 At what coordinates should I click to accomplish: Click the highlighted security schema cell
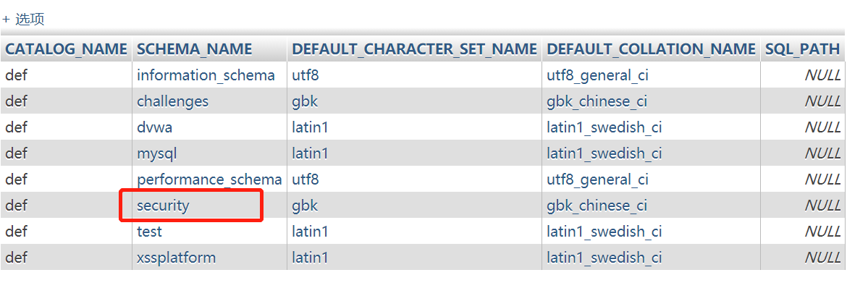[163, 206]
